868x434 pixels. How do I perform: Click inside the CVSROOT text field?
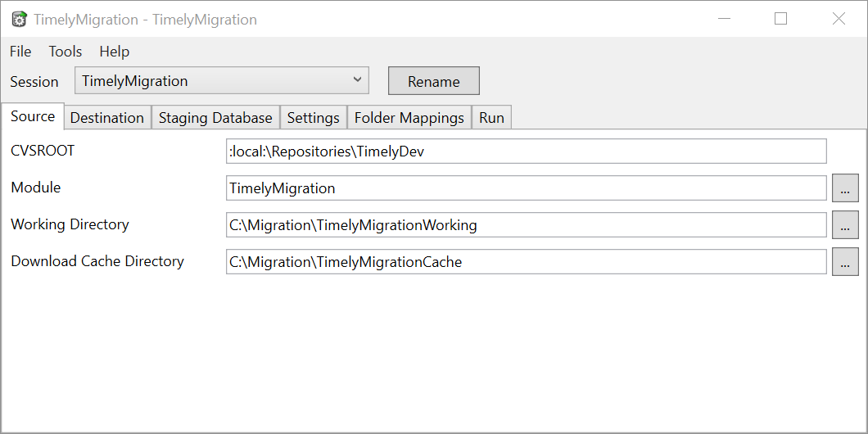coord(526,151)
